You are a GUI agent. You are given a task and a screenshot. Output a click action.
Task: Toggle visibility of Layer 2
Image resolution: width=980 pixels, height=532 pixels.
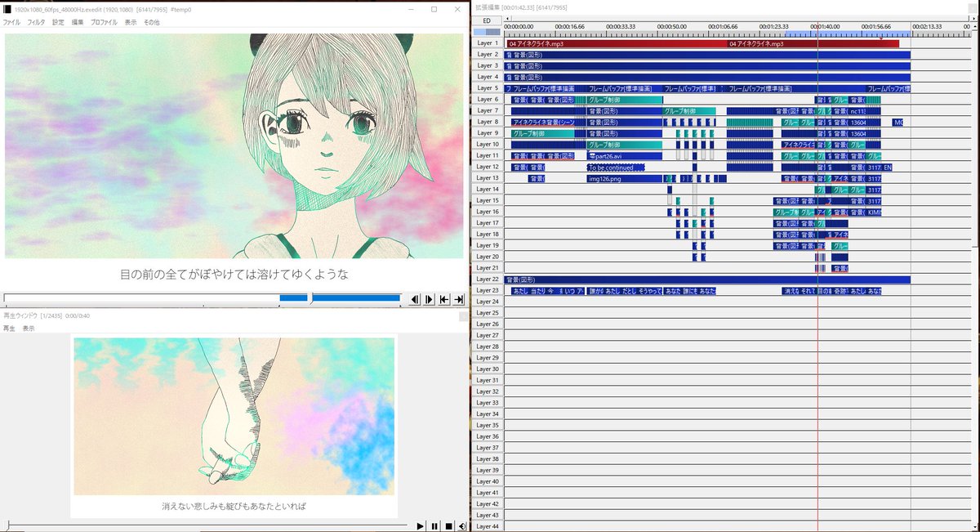(x=488, y=54)
